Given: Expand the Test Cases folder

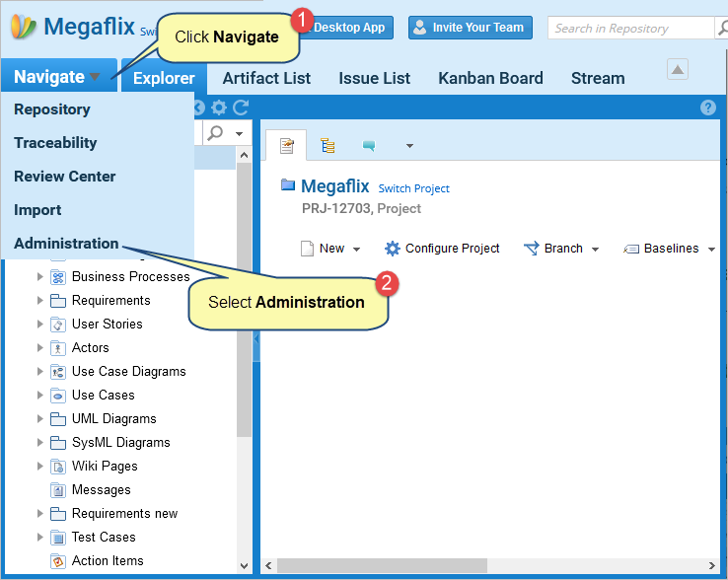Looking at the screenshot, I should pos(39,538).
